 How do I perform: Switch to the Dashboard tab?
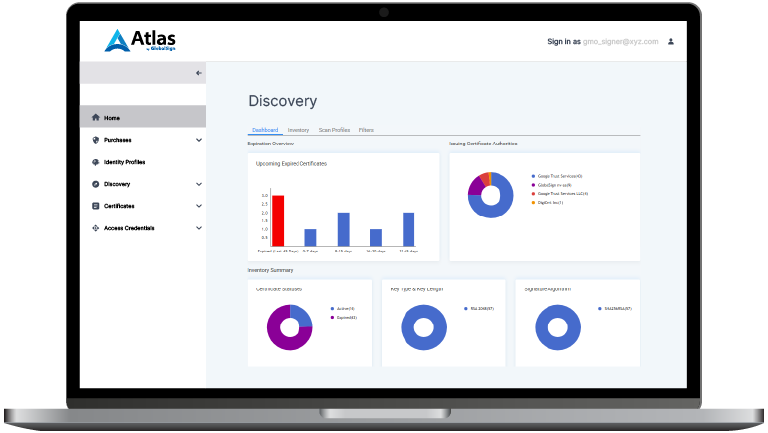coord(265,130)
